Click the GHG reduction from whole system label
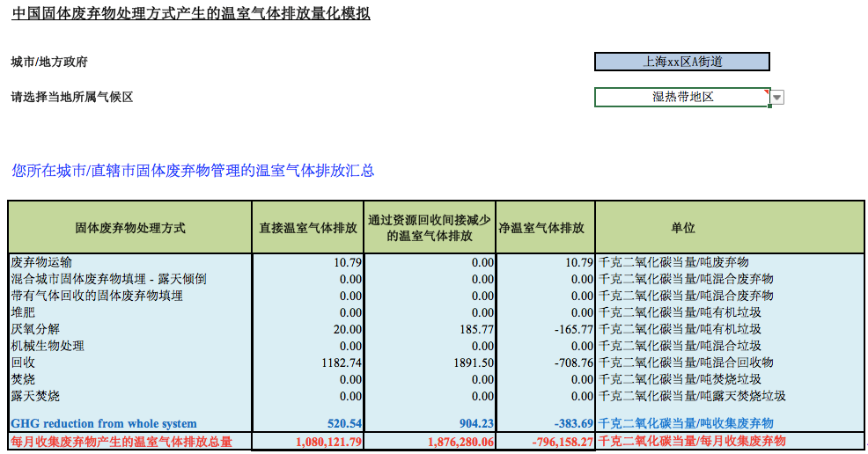Image resolution: width=868 pixels, height=454 pixels. (104, 423)
